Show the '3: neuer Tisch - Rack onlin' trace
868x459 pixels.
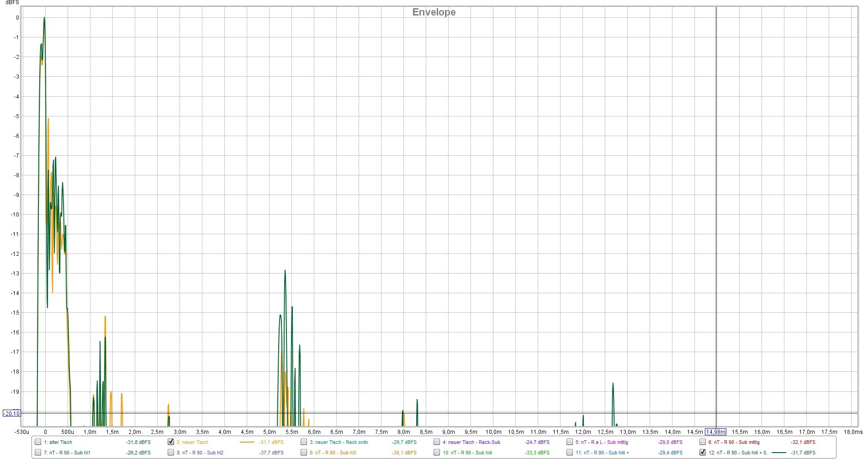pyautogui.click(x=304, y=442)
